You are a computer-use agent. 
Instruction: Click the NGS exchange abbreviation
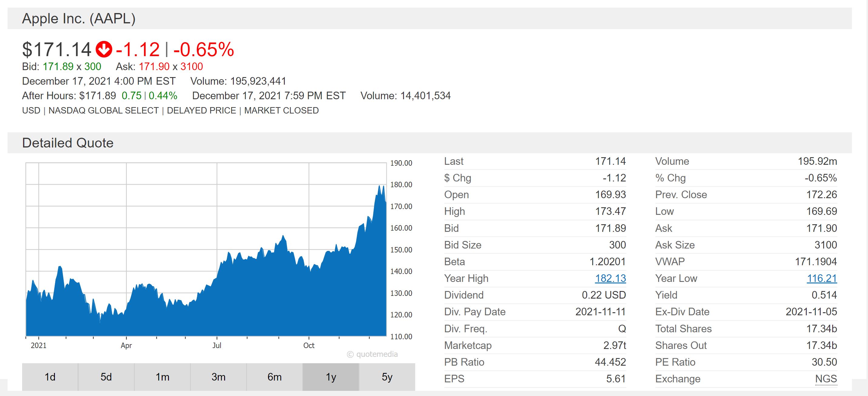pos(826,379)
